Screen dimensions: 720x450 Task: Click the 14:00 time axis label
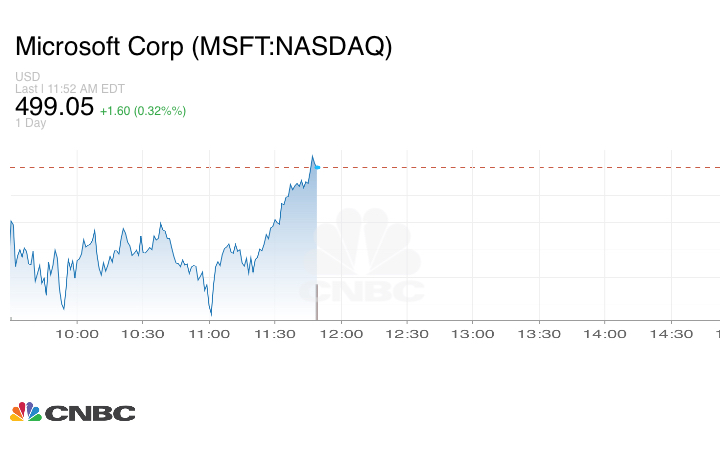(x=605, y=333)
